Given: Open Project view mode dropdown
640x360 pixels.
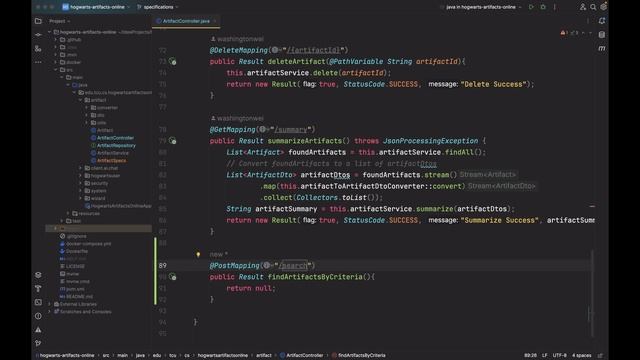Looking at the screenshot, I should tap(60, 21).
